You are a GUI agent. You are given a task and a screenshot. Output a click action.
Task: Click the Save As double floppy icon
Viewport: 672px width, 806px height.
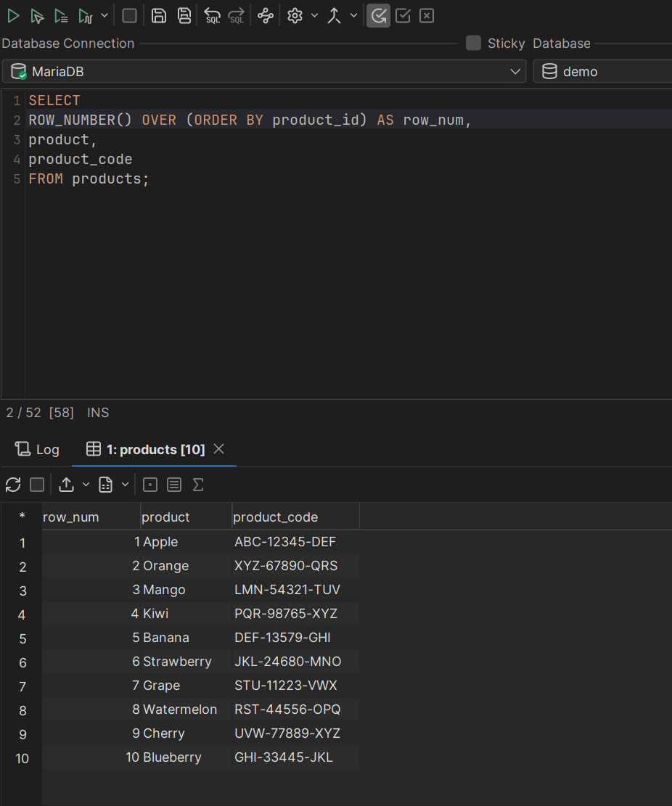tap(184, 16)
